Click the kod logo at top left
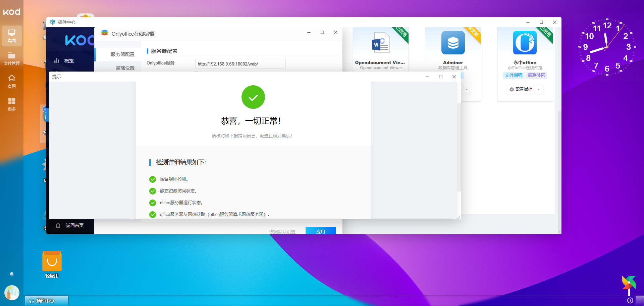The height and width of the screenshot is (306, 644). 12,12
